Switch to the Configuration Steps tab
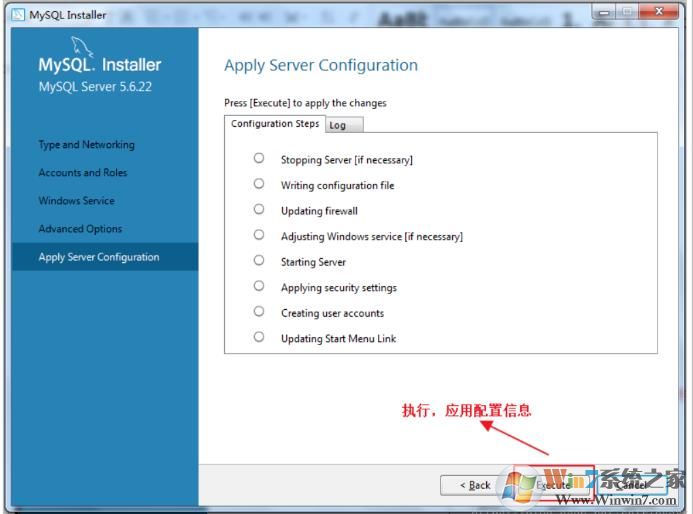 pyautogui.click(x=275, y=124)
